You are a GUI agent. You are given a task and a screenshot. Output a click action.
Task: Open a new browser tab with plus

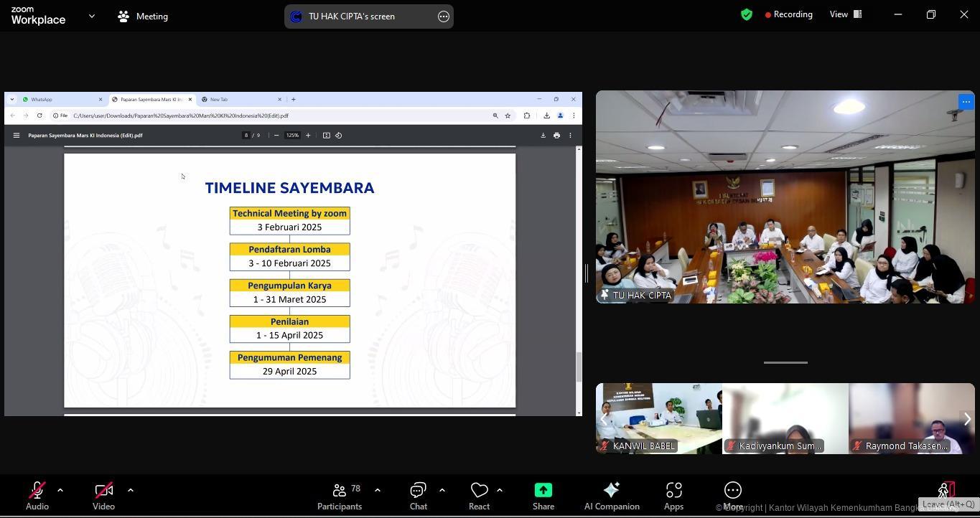(x=293, y=100)
